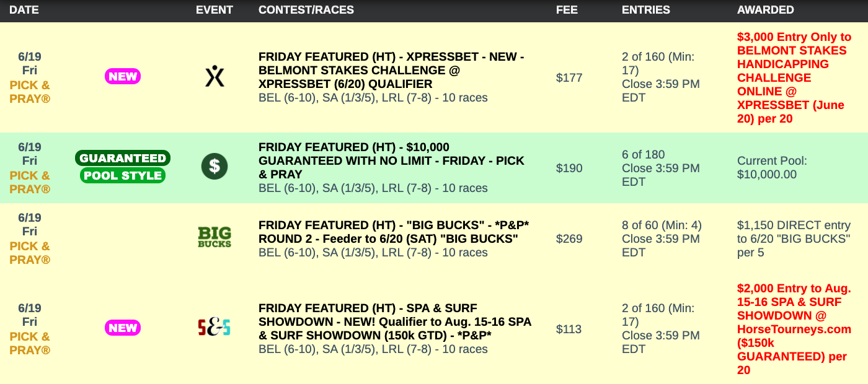Click the $2,000 Spa & Surf Showdown award text
The image size is (868, 384).
coord(794,329)
